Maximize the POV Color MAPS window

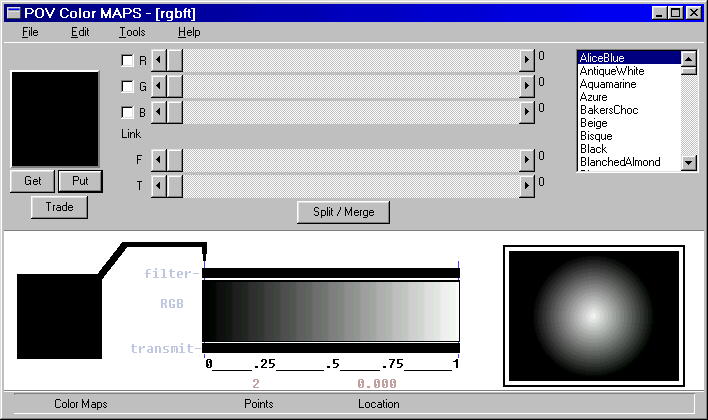pyautogui.click(x=675, y=13)
